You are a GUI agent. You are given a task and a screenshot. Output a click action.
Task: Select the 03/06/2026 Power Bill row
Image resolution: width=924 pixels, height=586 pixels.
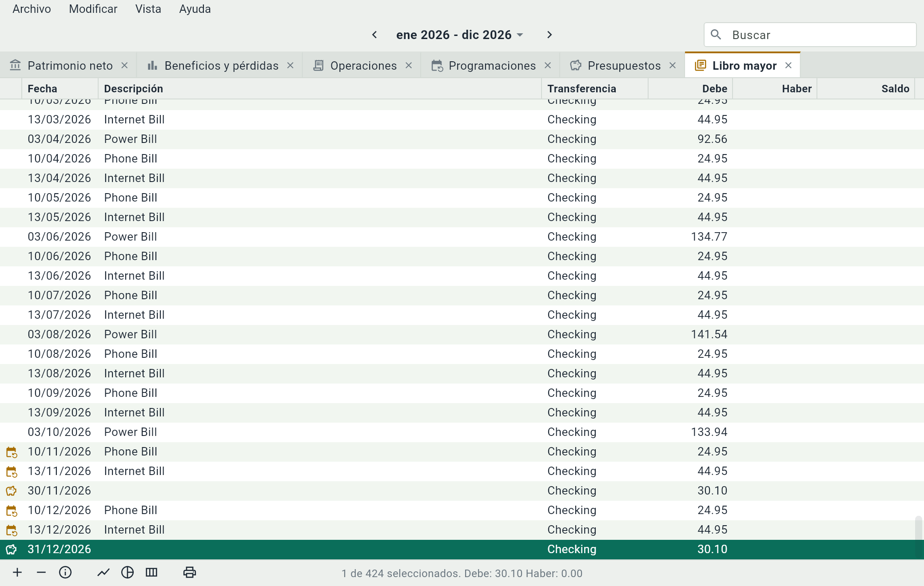click(x=462, y=237)
